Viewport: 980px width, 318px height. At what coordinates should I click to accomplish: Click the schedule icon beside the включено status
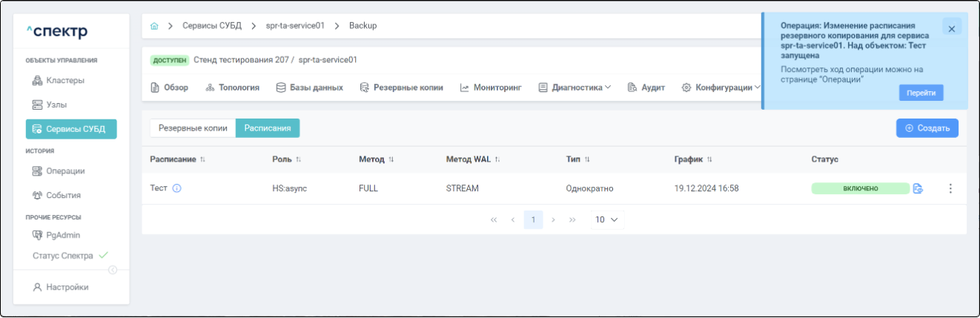918,188
